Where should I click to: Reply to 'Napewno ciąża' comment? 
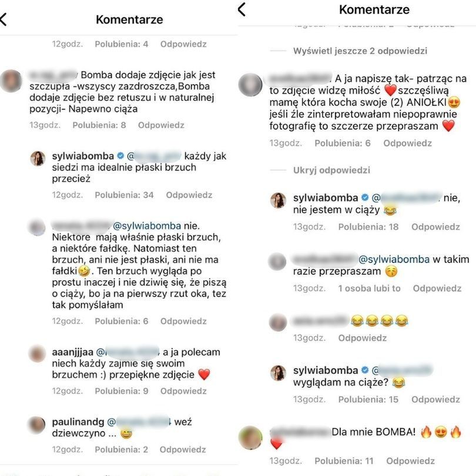click(161, 125)
